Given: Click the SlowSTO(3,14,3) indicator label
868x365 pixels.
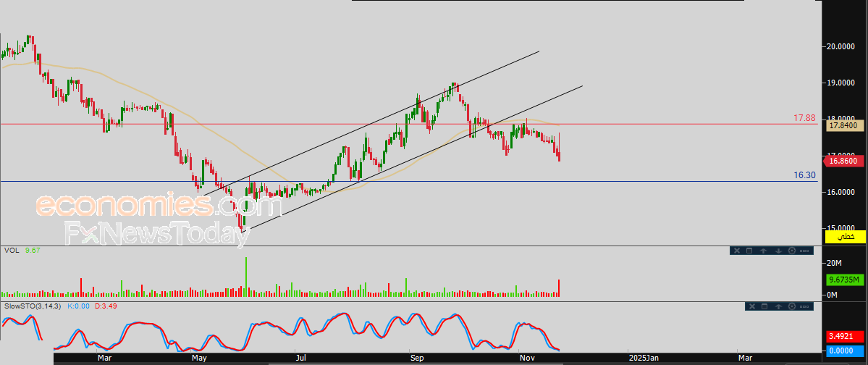Looking at the screenshot, I should (x=33, y=306).
